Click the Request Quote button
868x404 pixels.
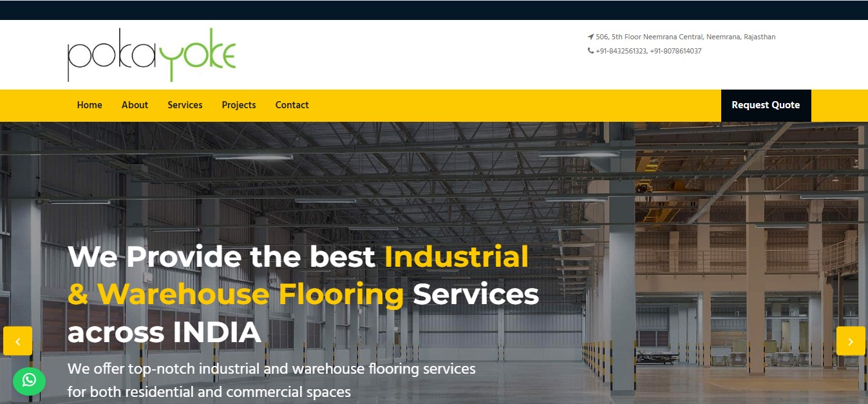click(766, 106)
